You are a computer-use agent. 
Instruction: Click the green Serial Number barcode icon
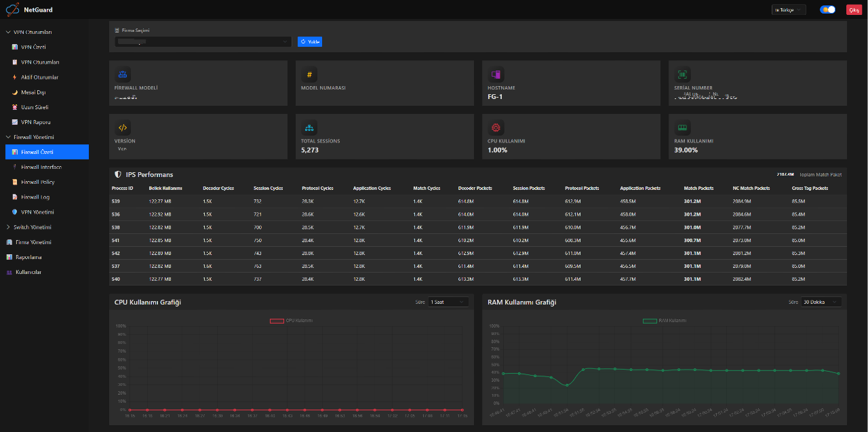[x=682, y=75]
